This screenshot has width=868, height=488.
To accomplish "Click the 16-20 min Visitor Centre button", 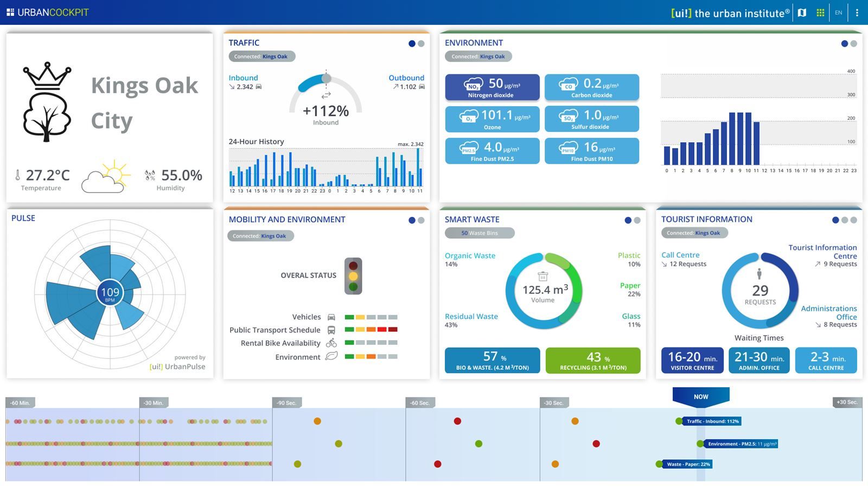I will [692, 361].
